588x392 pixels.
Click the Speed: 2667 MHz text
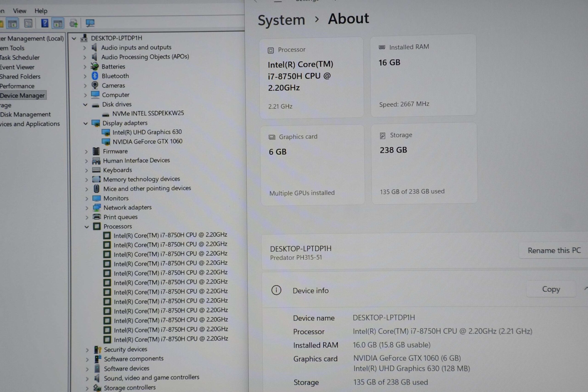(404, 104)
